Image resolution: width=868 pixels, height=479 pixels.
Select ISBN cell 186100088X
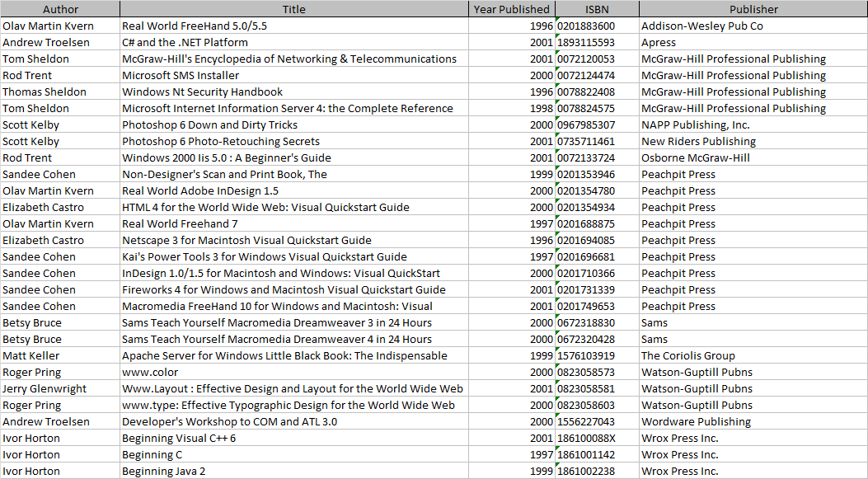pos(597,438)
